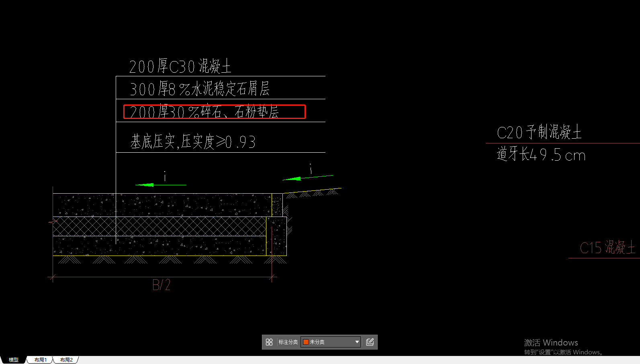Select the text C20予制混凝土

[x=539, y=132]
